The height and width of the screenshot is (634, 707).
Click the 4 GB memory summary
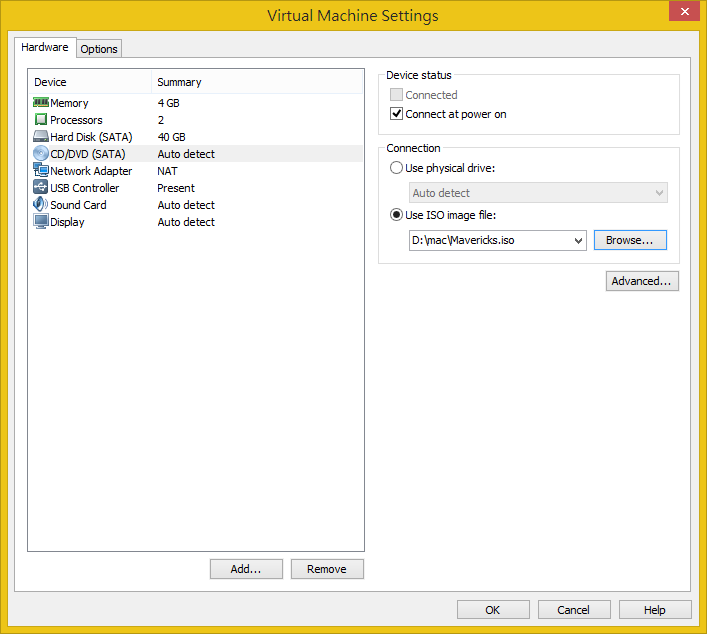[169, 103]
